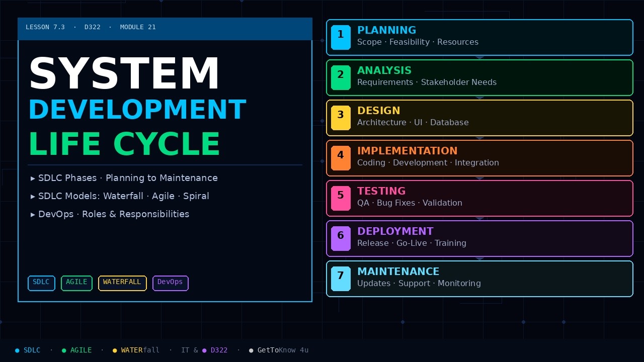Click 'Requirements · Stakeholder Needs' text
The image size is (644, 362).
tap(427, 82)
